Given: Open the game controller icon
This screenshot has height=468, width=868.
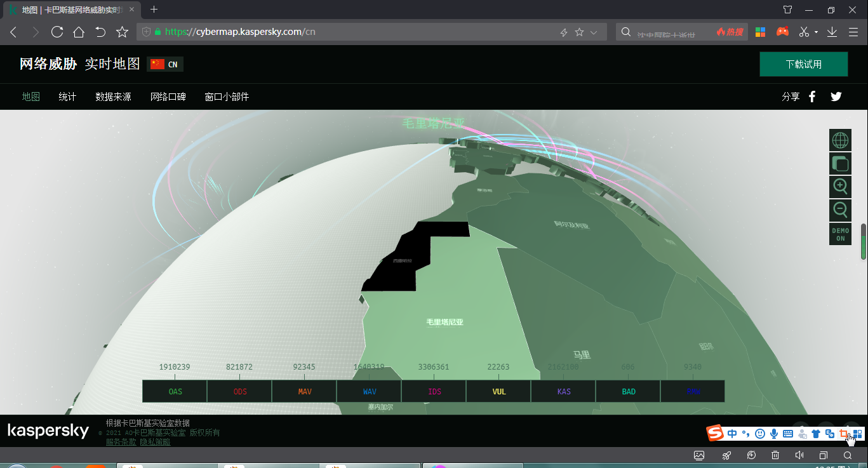Looking at the screenshot, I should [x=782, y=32].
